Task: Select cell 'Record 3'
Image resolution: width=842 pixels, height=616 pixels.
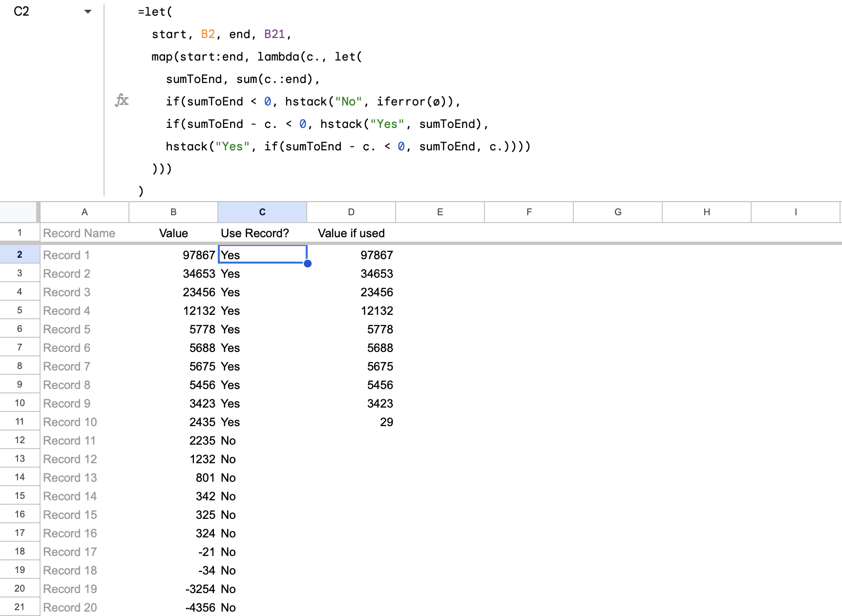Action: [84, 292]
